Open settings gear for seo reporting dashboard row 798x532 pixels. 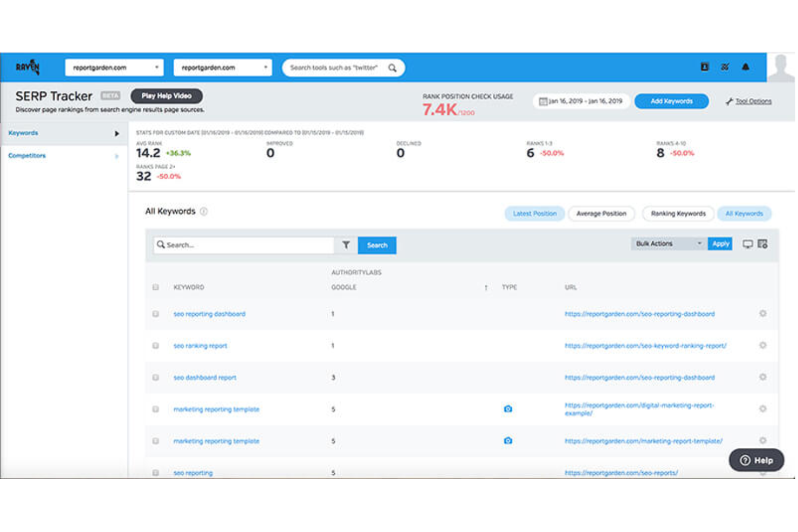[762, 313]
